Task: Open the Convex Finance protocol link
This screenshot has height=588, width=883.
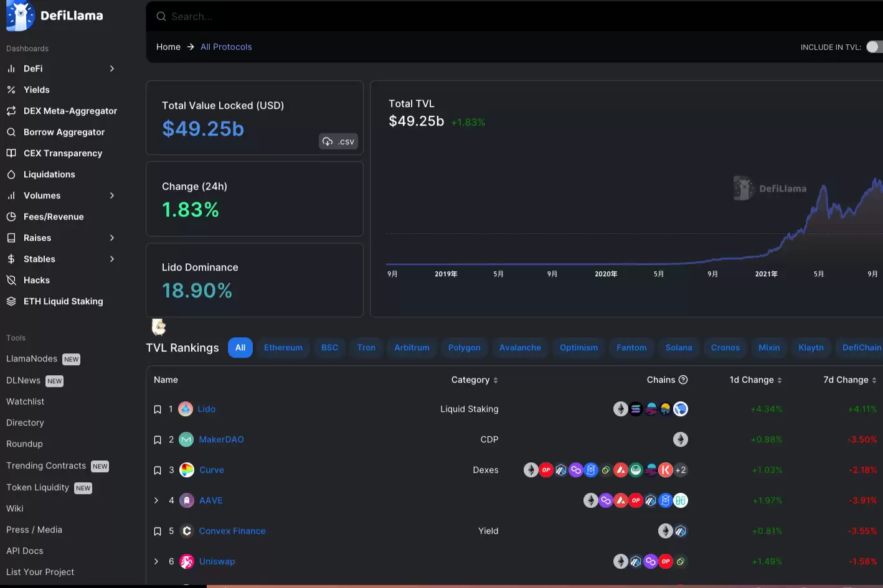Action: (232, 531)
